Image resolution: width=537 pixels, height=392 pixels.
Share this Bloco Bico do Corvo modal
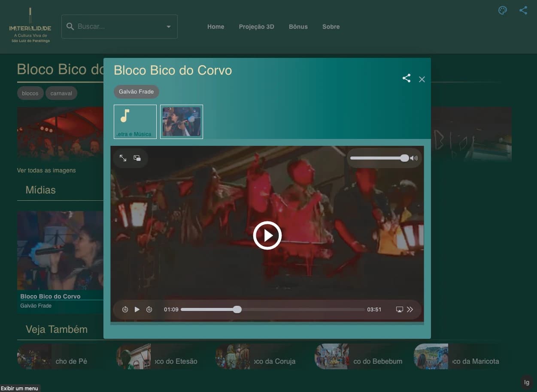[x=406, y=78]
